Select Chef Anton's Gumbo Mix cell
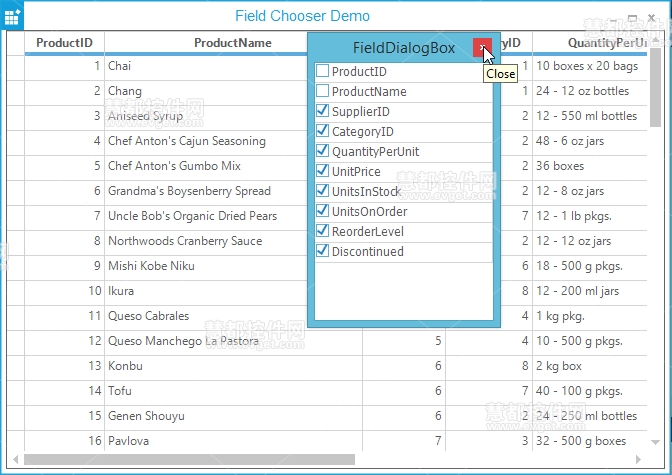The width and height of the screenshot is (672, 475). (x=206, y=166)
